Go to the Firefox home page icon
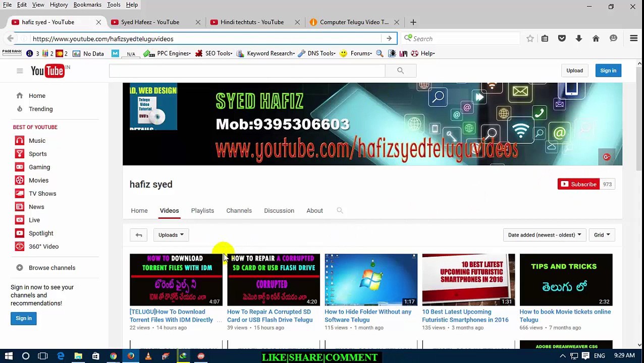644x363 pixels. pyautogui.click(x=596, y=39)
